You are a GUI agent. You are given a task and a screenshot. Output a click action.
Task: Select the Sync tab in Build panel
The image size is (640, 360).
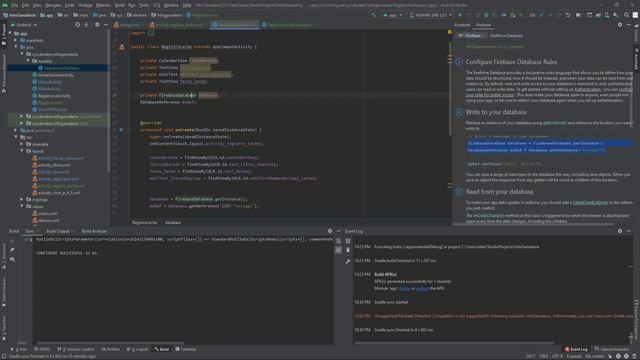(x=30, y=231)
